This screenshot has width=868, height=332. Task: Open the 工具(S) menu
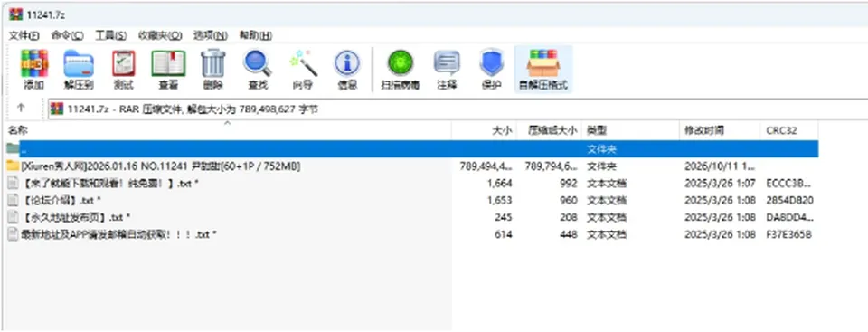coord(110,35)
